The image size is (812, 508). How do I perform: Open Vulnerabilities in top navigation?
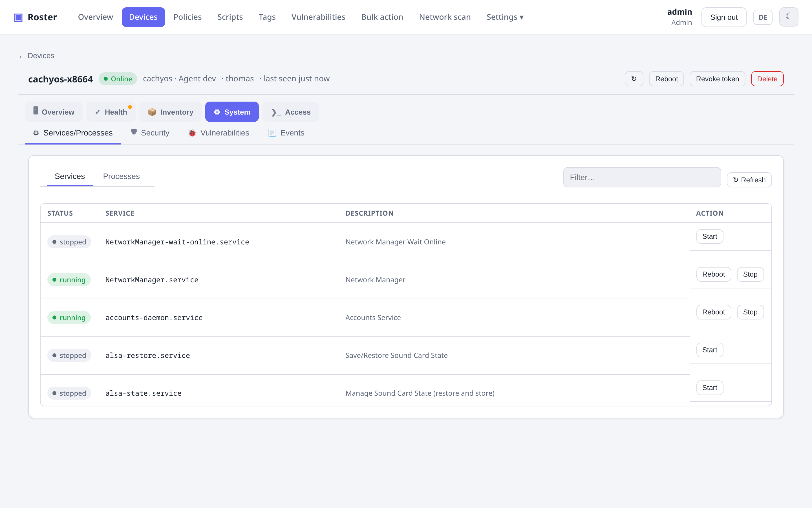coord(318,17)
